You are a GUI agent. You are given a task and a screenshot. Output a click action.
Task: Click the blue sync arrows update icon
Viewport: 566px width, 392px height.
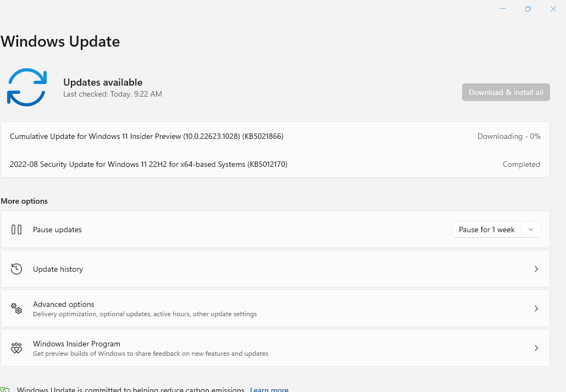pyautogui.click(x=27, y=87)
